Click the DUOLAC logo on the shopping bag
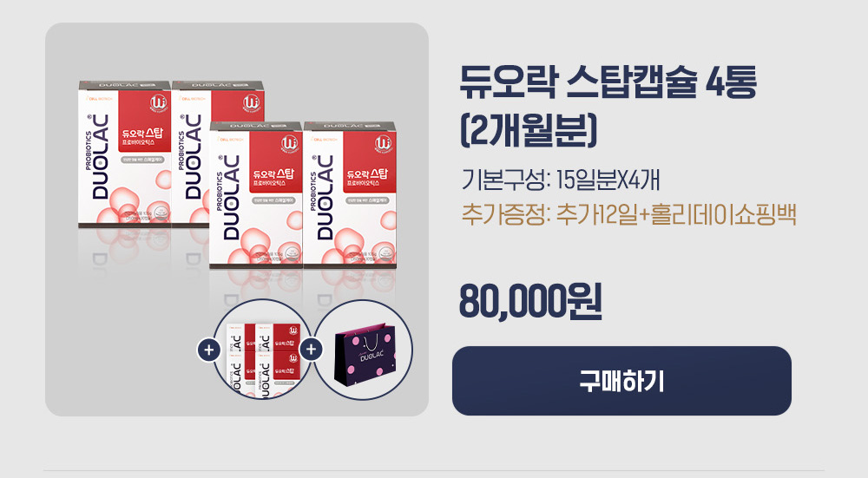868x478 pixels. tap(372, 357)
